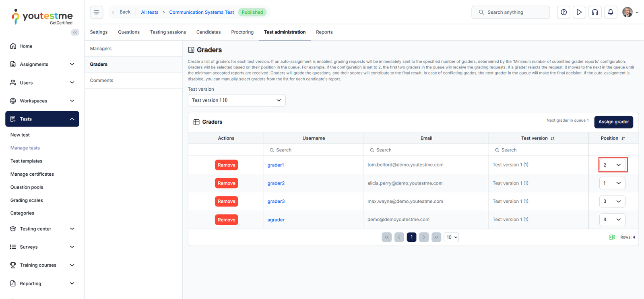The width and height of the screenshot is (644, 299).
Task: Open position dropdown for grader1
Action: tap(612, 165)
